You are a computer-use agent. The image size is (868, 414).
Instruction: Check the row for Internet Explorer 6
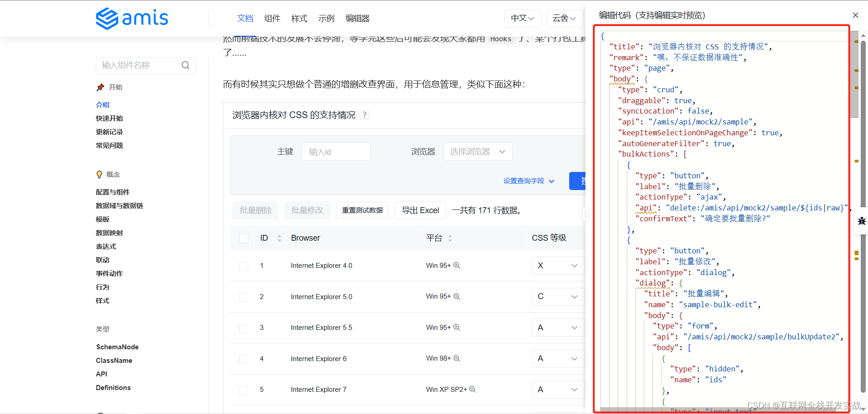244,359
